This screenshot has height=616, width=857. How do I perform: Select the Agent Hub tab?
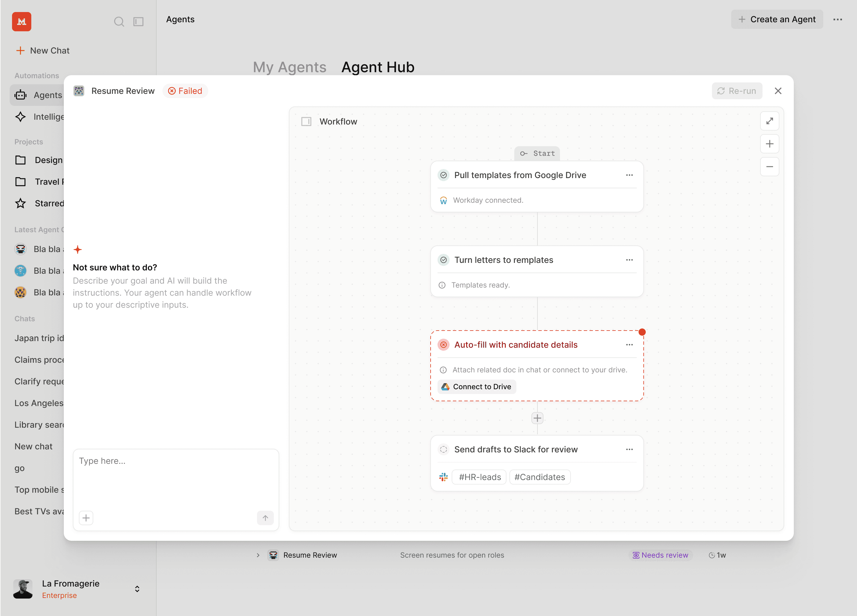[377, 67]
